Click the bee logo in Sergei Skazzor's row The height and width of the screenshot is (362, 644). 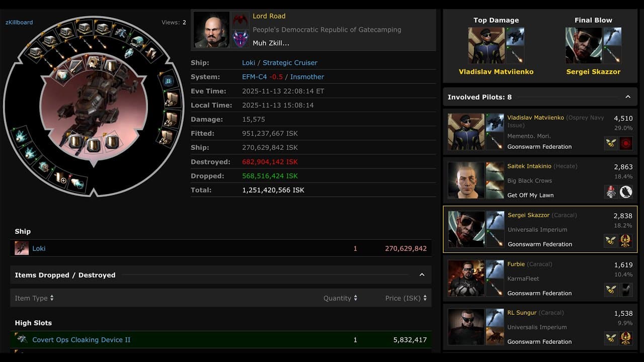[611, 240]
